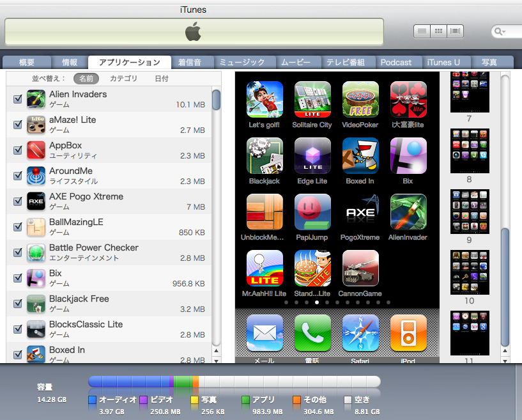Viewport: 522px width, 420px height.
Task: Select home screen page 7 thumbnail
Action: pos(470,92)
